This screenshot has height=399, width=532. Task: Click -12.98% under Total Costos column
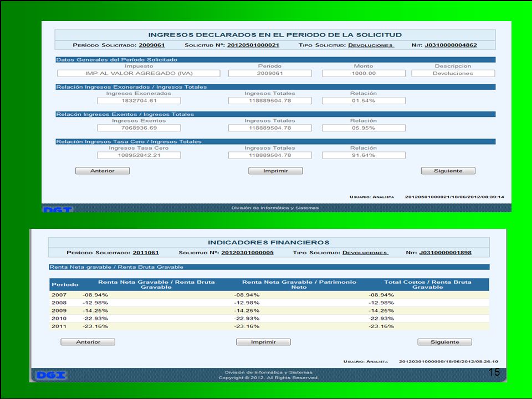click(381, 303)
